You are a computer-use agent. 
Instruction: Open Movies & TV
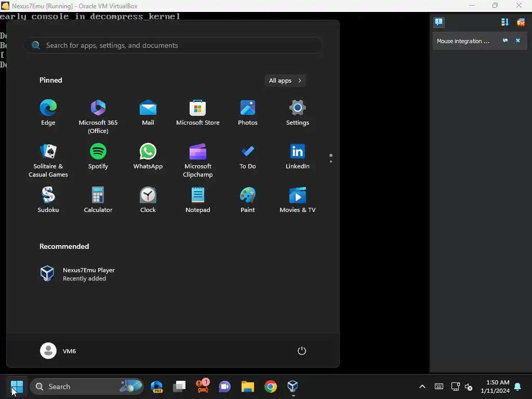click(298, 200)
